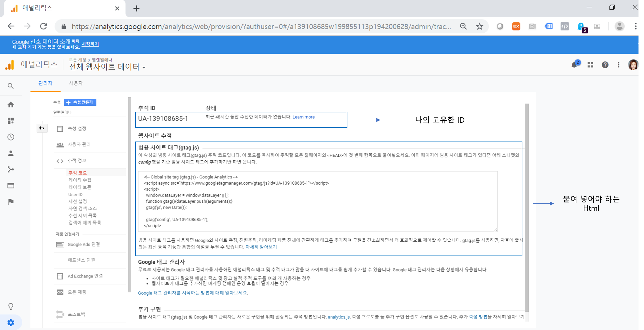Click the browser zoom magnifier icon

(x=463, y=26)
